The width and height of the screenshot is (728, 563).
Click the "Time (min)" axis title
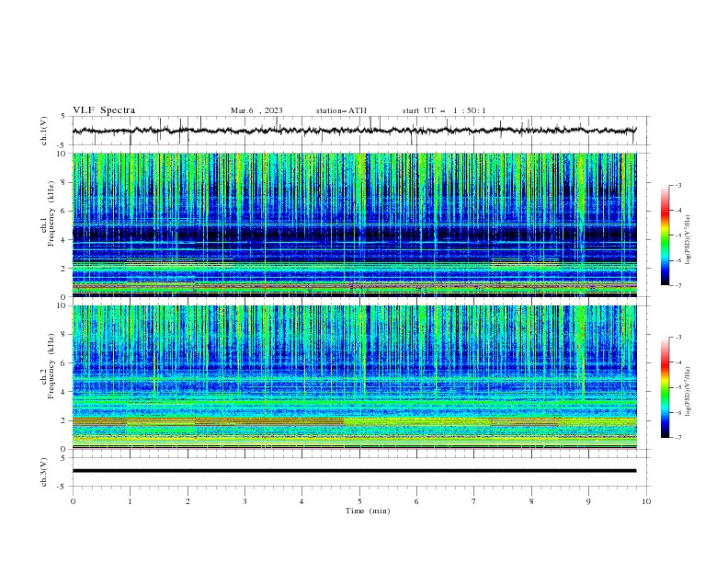click(x=368, y=511)
